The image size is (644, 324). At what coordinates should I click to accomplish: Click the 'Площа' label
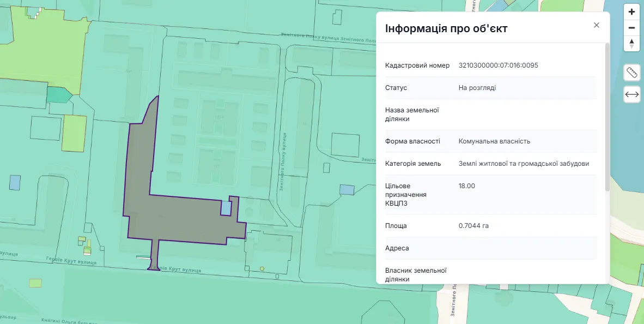click(x=396, y=226)
